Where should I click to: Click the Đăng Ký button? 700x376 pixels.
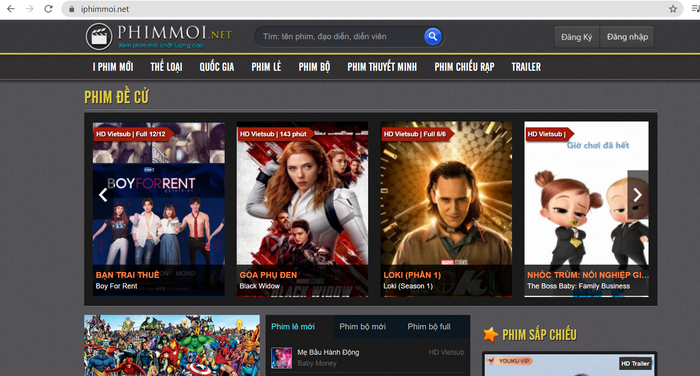pos(577,37)
